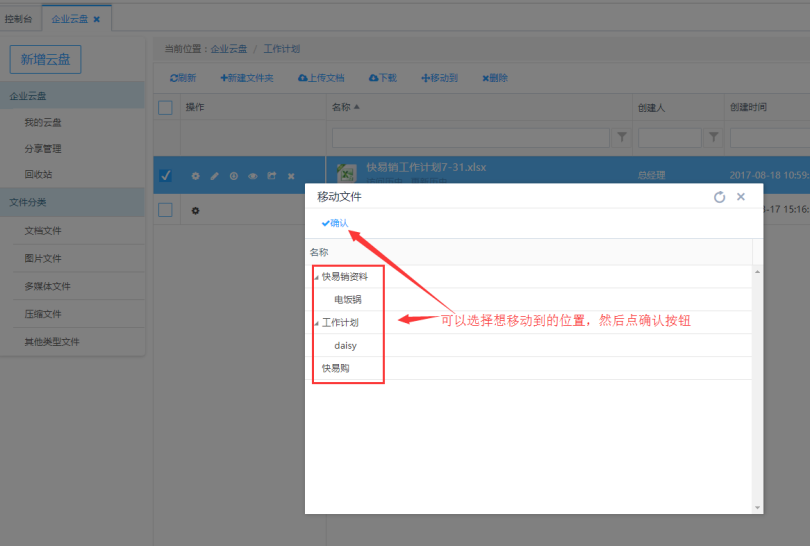Screen dimensions: 810x546
Task: Click the delete X icon in selected row
Action: (291, 176)
